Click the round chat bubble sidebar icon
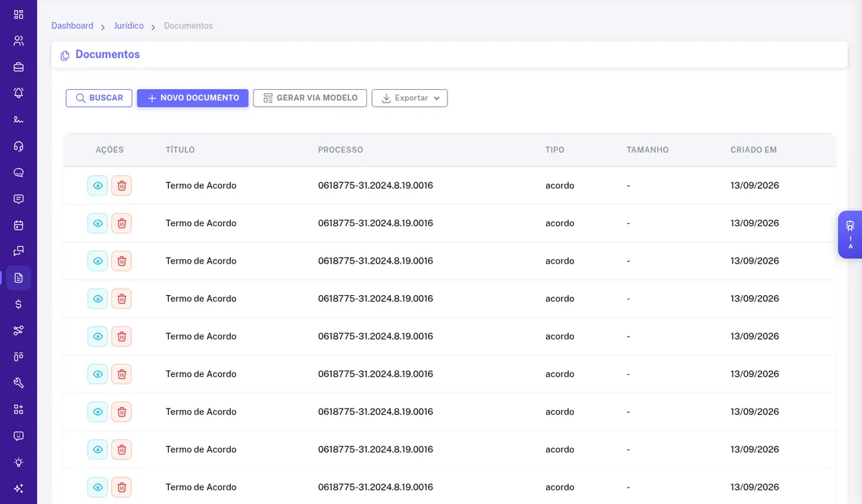 tap(19, 172)
